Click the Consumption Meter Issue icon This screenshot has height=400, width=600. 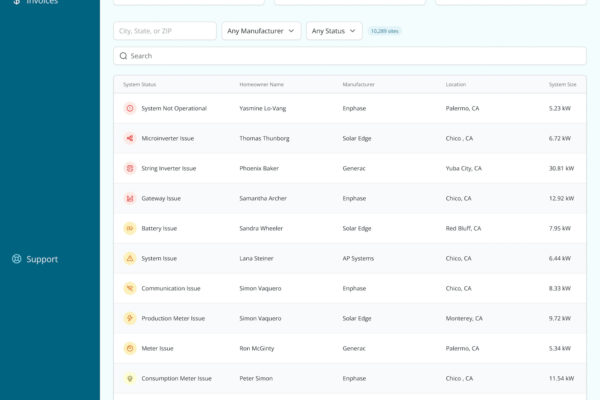pyautogui.click(x=130, y=378)
